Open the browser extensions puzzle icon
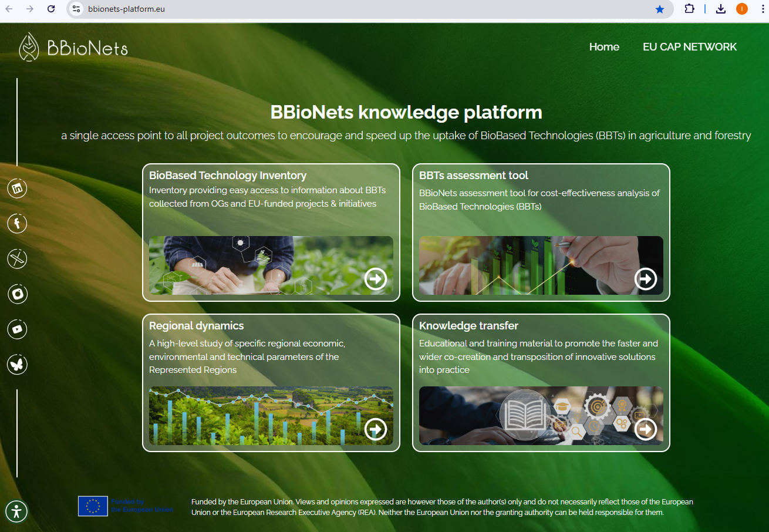This screenshot has width=769, height=532. (690, 9)
